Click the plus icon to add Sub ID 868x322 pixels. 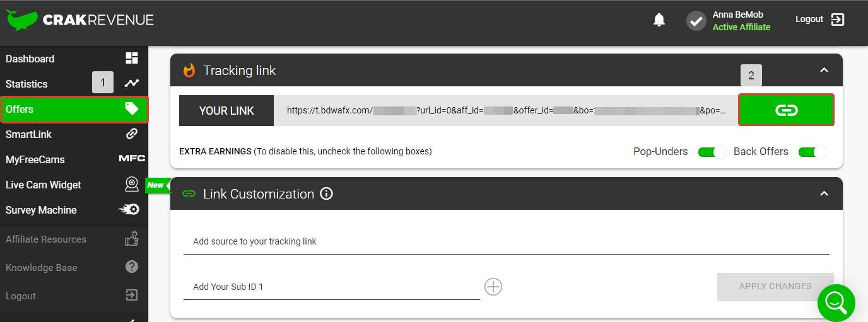493,287
